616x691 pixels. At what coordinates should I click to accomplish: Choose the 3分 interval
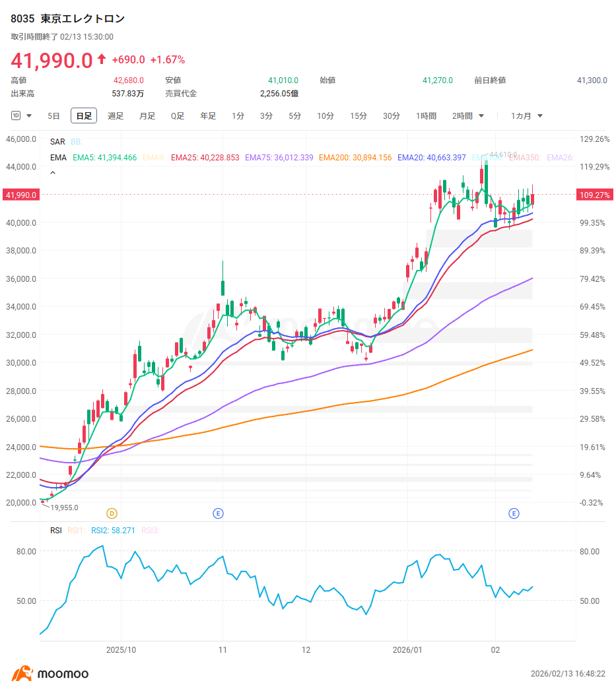point(266,116)
